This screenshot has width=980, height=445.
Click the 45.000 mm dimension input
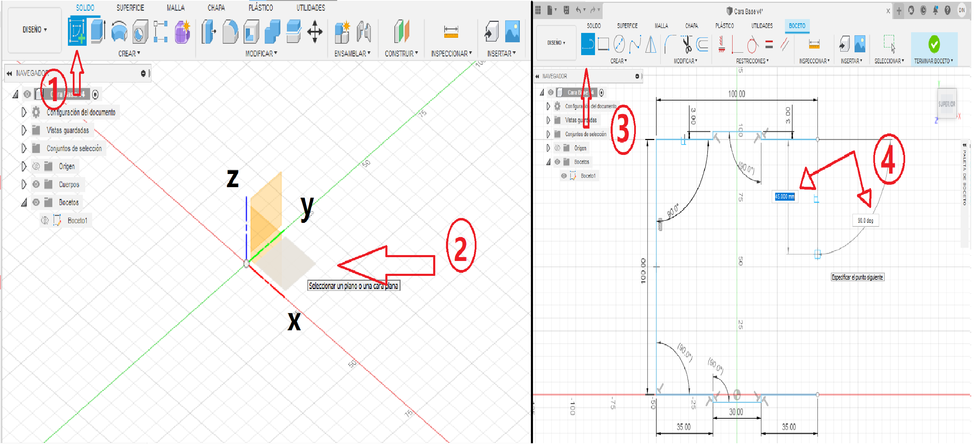pyautogui.click(x=786, y=197)
